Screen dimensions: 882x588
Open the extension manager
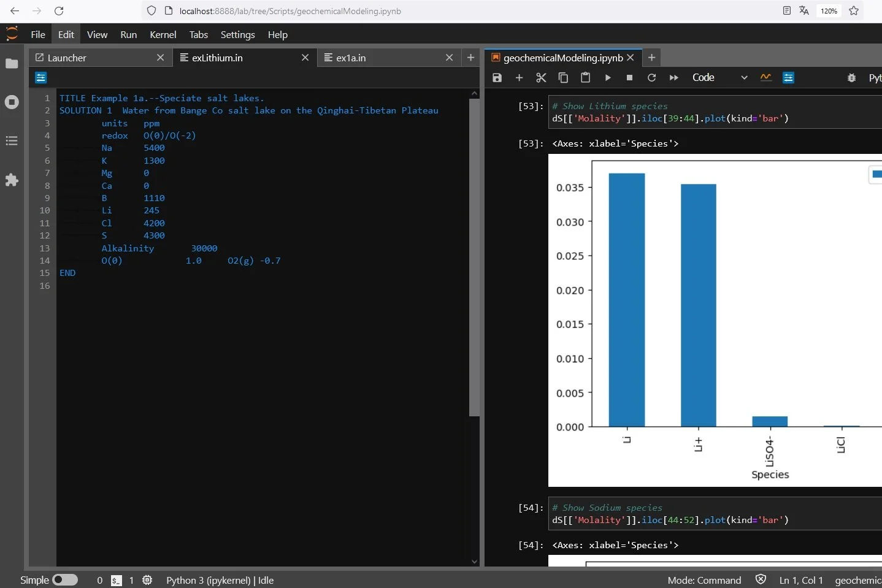pos(12,180)
